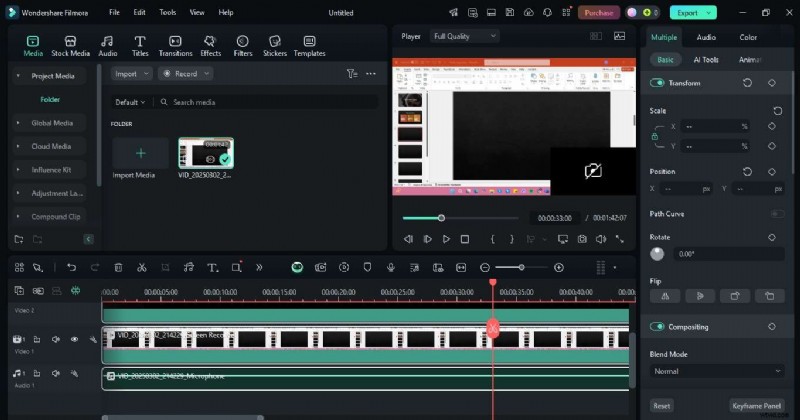
Task: Click the trash delete icon in timeline toolbar
Action: [118, 268]
